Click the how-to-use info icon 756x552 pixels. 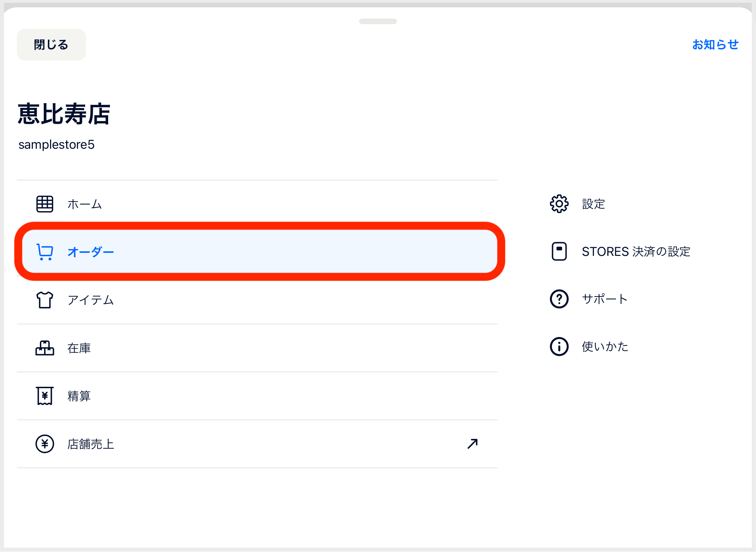coord(559,347)
